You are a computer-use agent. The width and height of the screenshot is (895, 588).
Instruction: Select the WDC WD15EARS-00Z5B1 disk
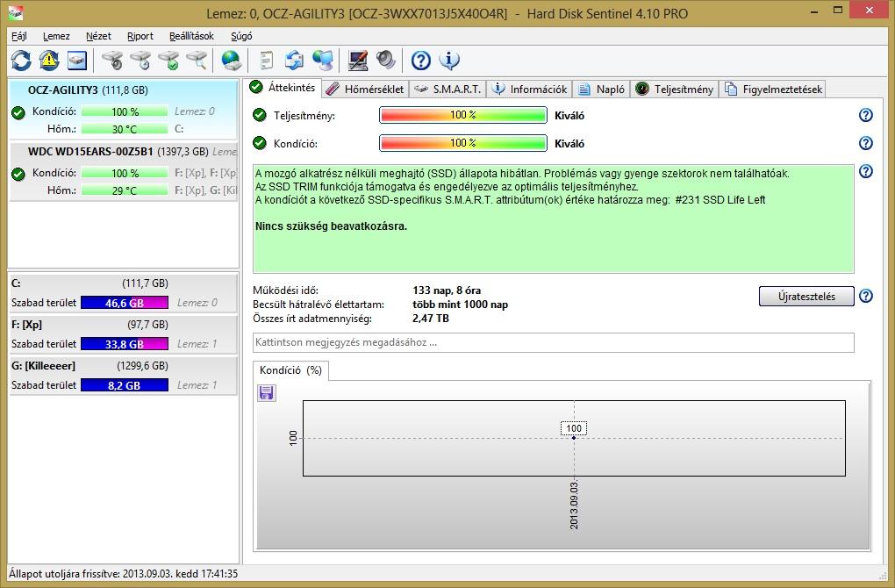pos(124,170)
